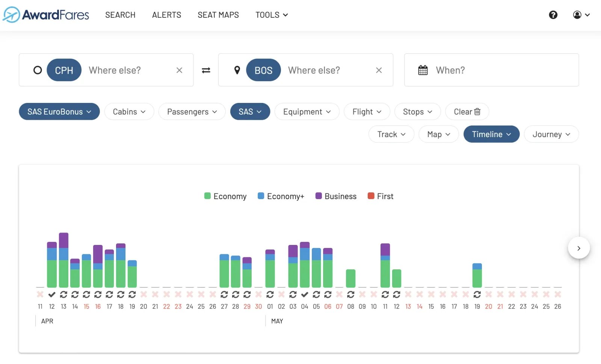The image size is (601, 364).
Task: Swap origin and destination arrows
Action: (206, 70)
